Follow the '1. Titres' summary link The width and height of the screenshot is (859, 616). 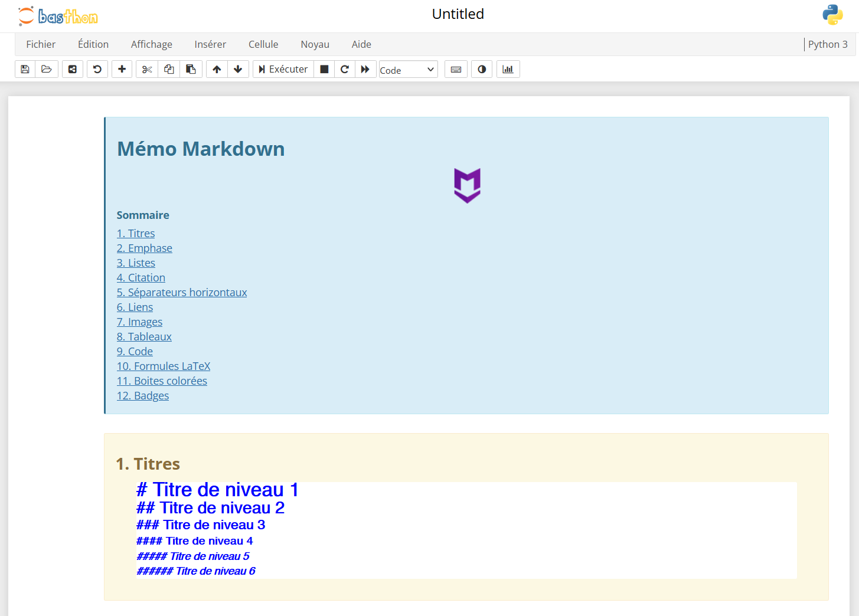click(136, 234)
